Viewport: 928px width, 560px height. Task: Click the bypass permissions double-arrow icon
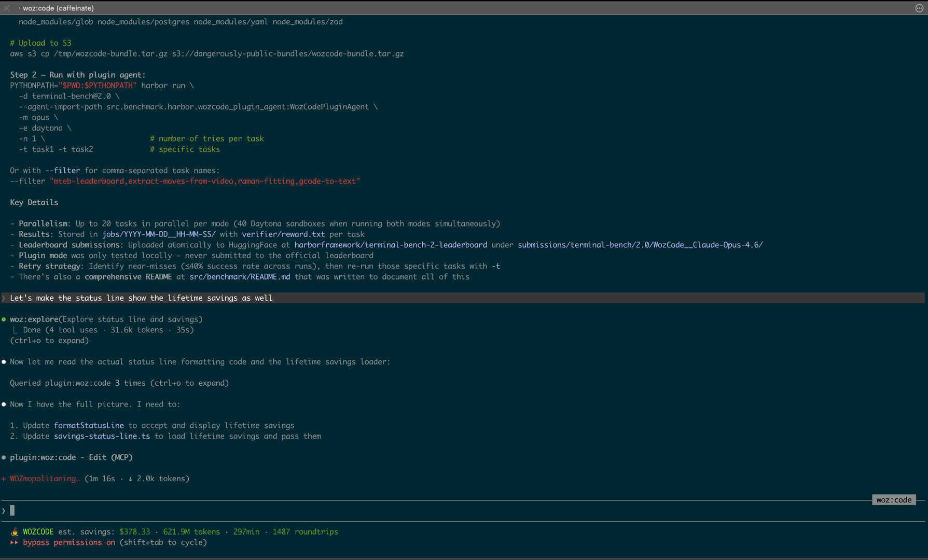14,542
